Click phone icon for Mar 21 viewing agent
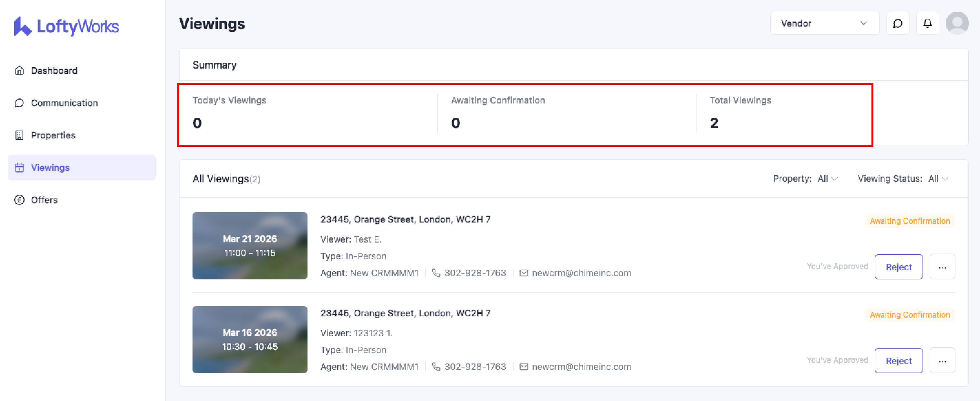Screen dimensions: 980x401 436,273
